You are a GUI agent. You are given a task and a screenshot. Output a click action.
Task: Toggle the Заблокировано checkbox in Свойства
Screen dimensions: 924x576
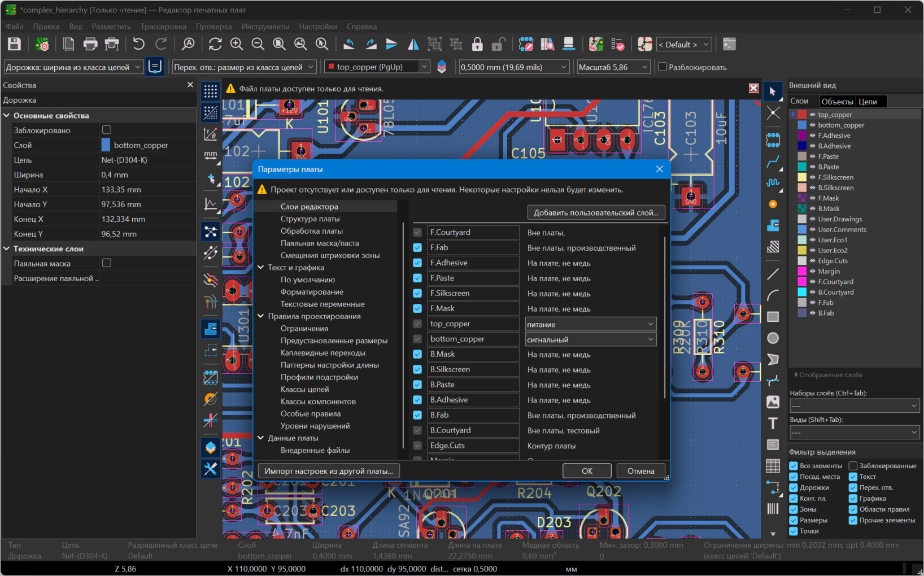pos(106,130)
